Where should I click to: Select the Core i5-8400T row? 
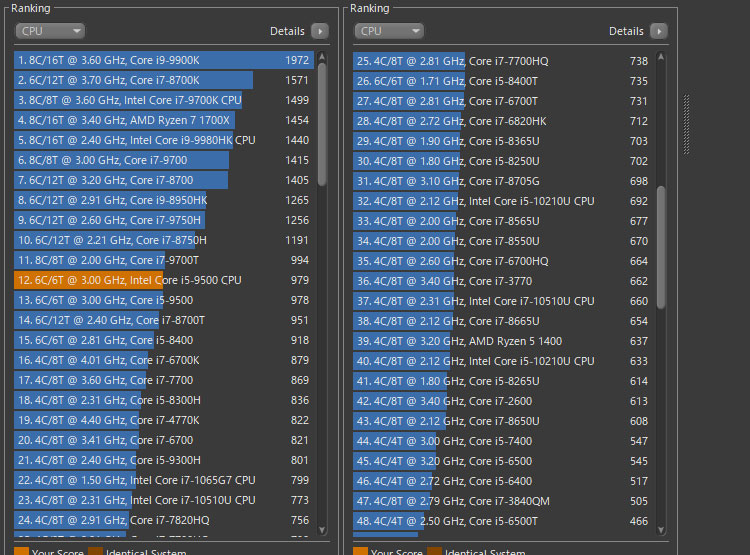(x=503, y=81)
